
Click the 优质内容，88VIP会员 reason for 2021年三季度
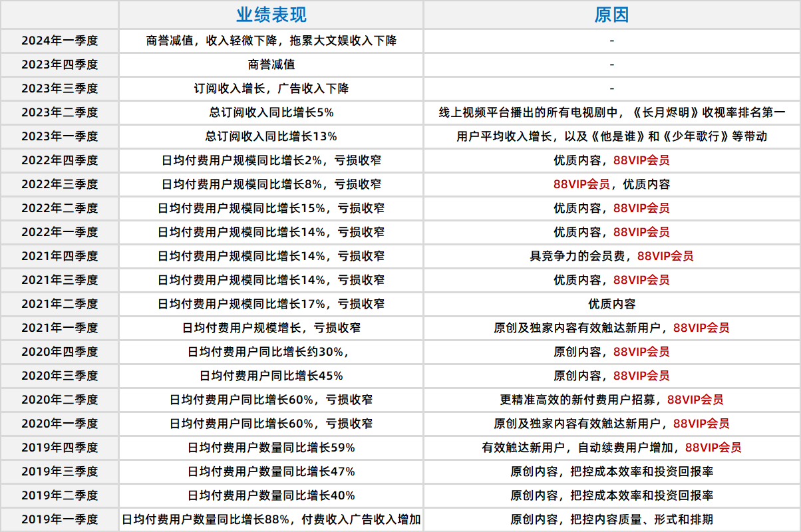click(612, 280)
